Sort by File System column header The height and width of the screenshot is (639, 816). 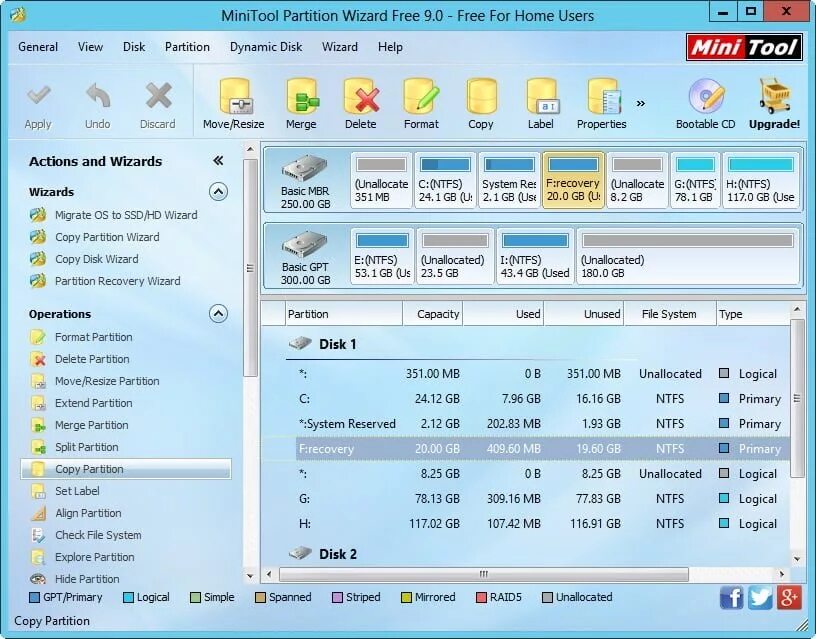(x=669, y=314)
